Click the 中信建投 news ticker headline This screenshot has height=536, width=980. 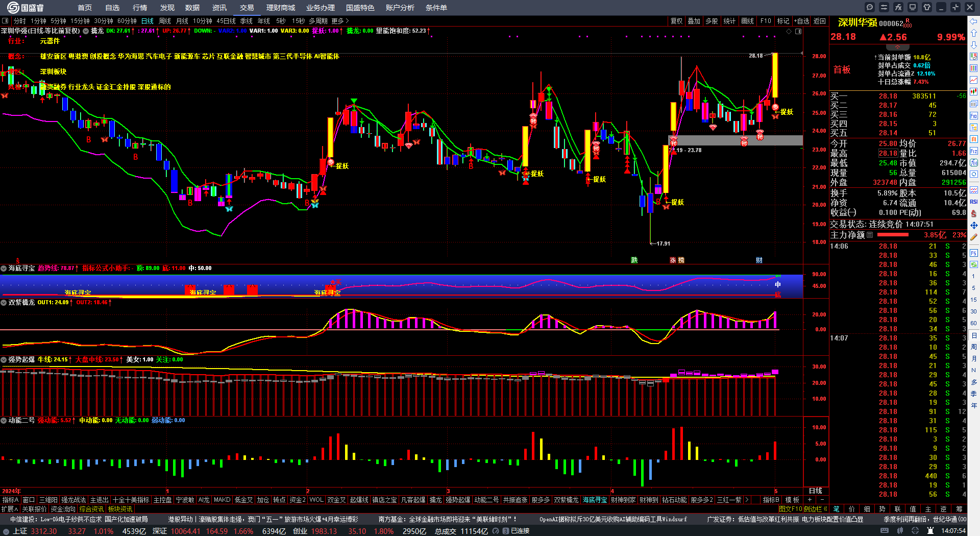[x=79, y=519]
